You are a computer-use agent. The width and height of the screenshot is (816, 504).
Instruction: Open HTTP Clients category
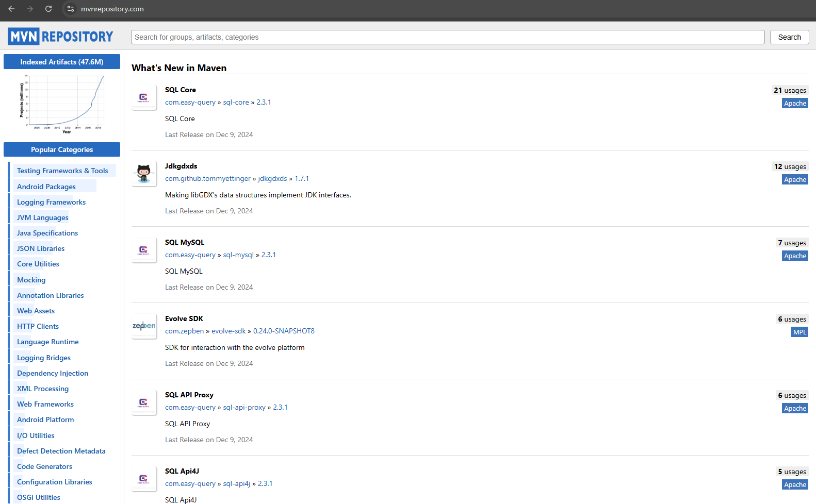tap(38, 326)
